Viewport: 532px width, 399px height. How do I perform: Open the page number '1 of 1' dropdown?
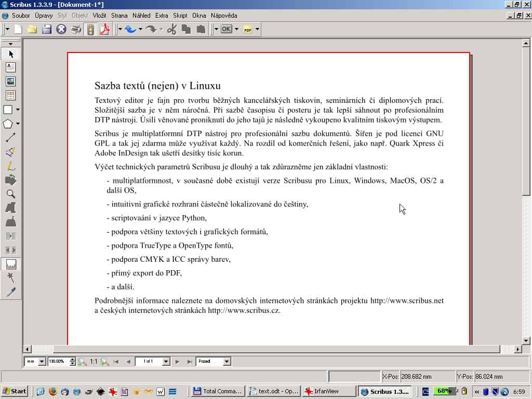tap(166, 362)
